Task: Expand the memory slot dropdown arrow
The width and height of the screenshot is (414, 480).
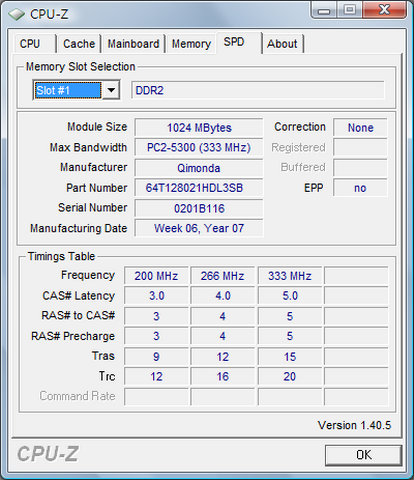Action: [111, 90]
